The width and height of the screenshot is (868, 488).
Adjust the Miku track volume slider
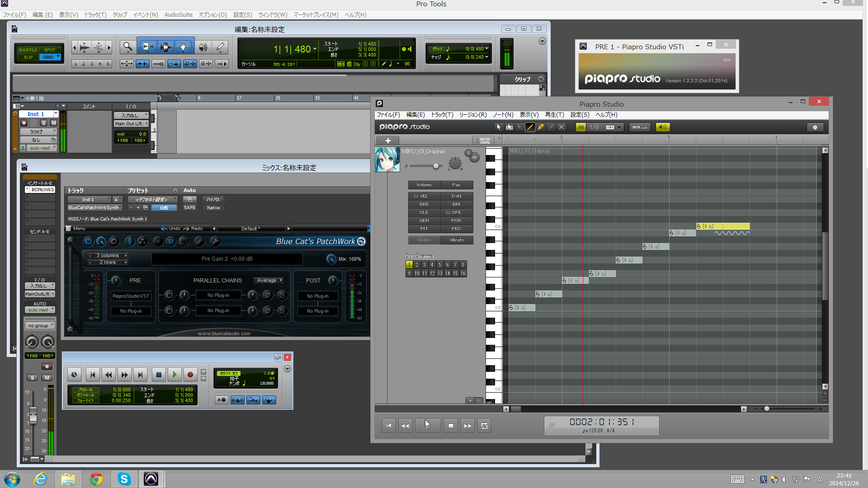click(x=436, y=166)
